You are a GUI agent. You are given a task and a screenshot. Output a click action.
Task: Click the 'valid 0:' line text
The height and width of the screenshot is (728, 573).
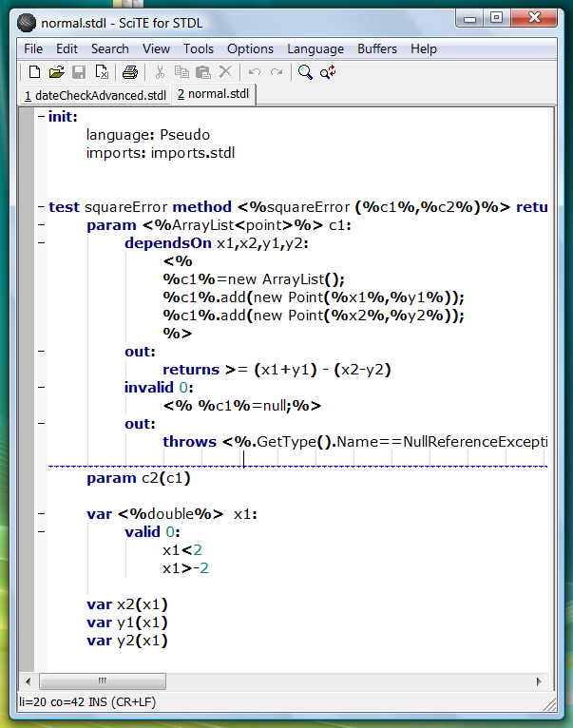click(152, 532)
